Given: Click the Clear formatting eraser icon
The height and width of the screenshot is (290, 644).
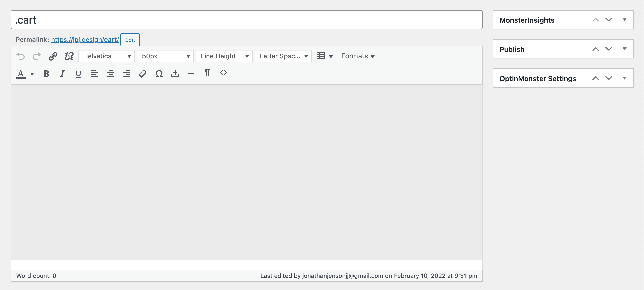Looking at the screenshot, I should coord(143,74).
